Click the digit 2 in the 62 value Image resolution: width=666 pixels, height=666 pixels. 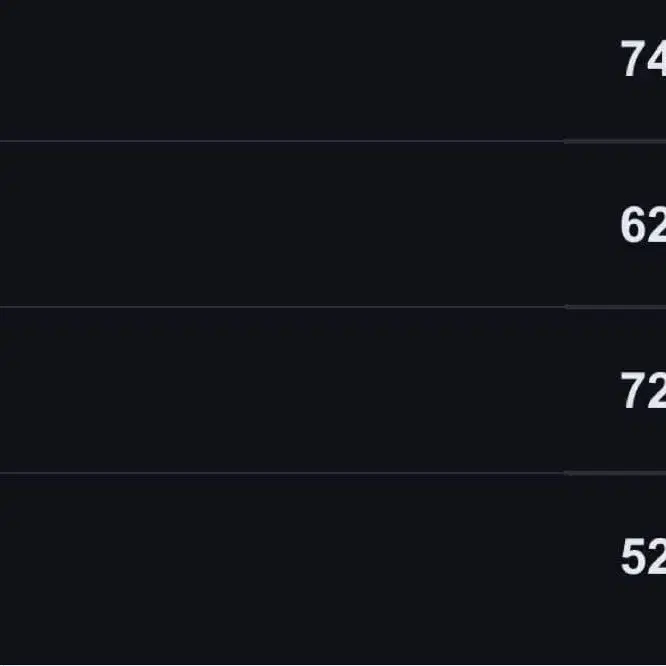(655, 226)
